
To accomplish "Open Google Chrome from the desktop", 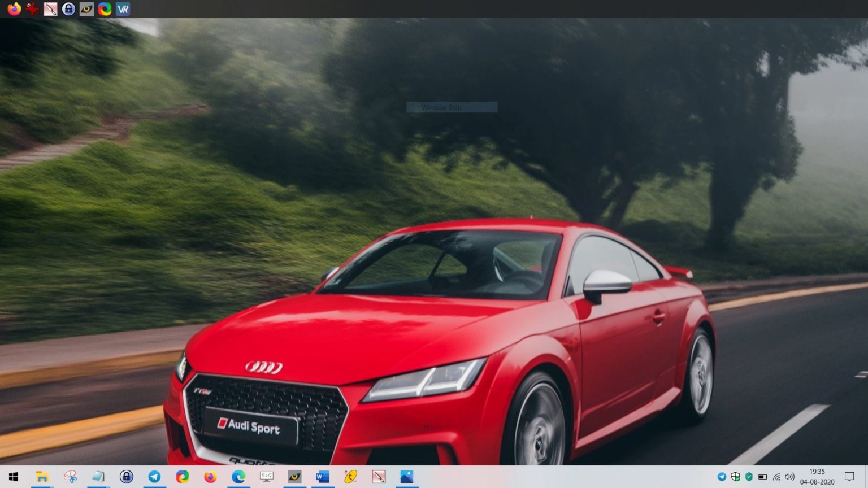I will 104,8.
